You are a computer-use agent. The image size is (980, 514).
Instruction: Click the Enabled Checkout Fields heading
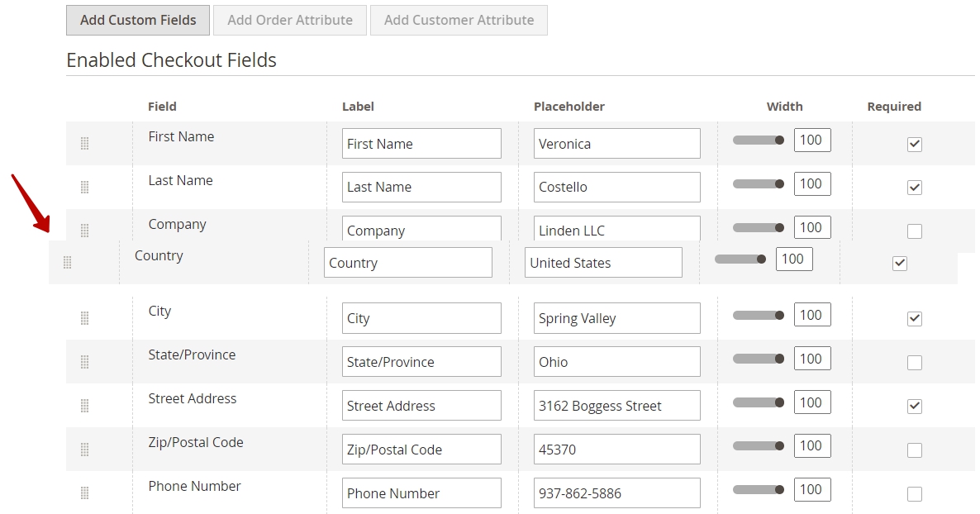(171, 60)
